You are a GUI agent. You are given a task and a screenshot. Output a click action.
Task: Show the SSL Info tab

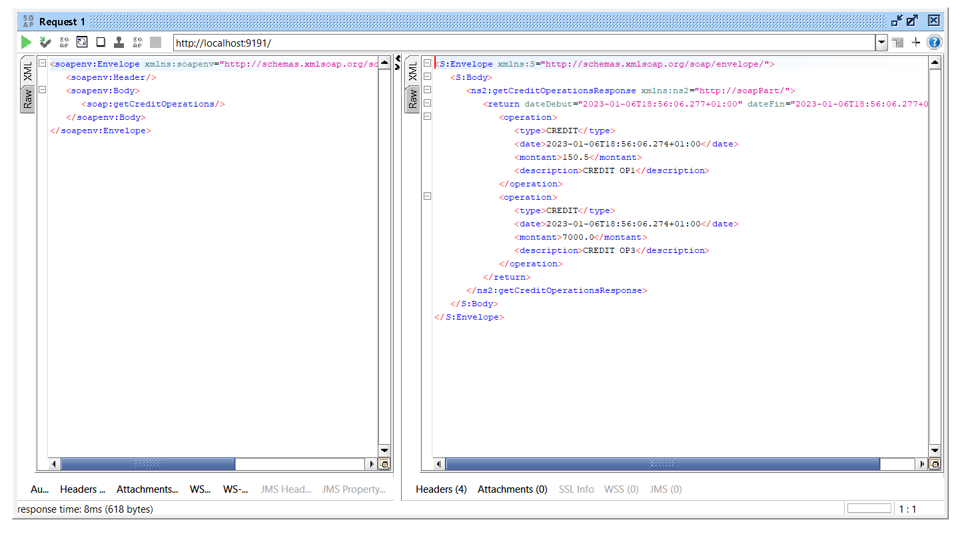pyautogui.click(x=576, y=489)
